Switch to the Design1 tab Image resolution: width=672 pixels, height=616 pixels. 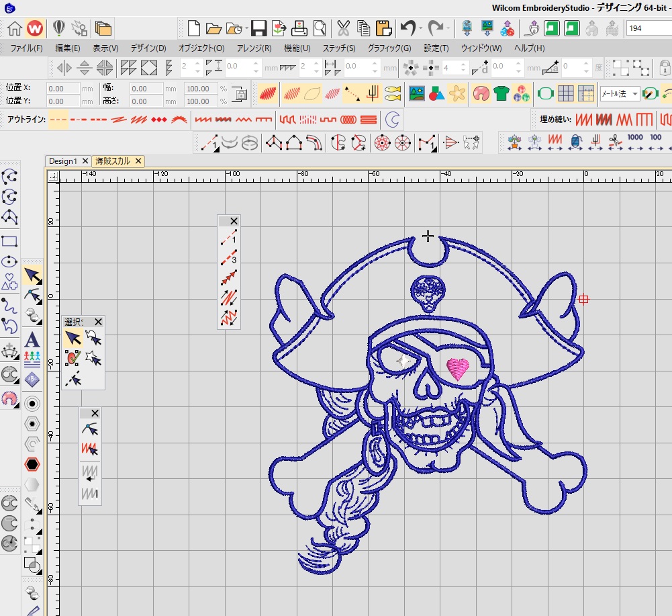[62, 161]
